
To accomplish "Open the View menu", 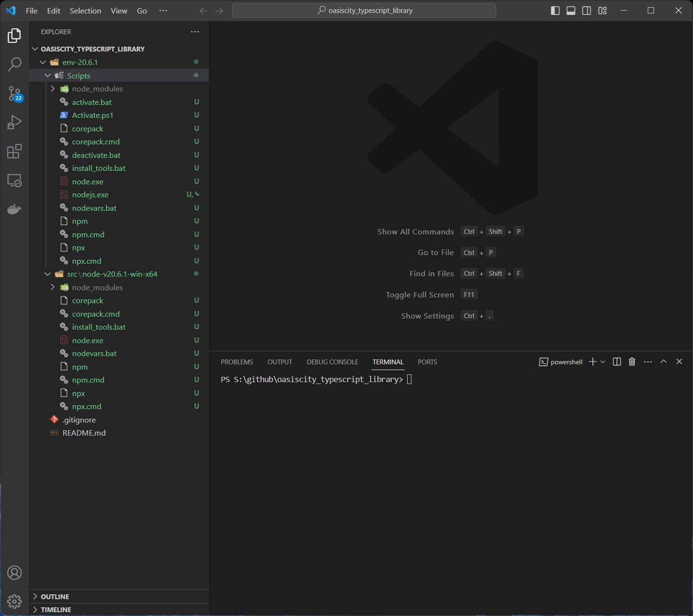I will [x=119, y=11].
